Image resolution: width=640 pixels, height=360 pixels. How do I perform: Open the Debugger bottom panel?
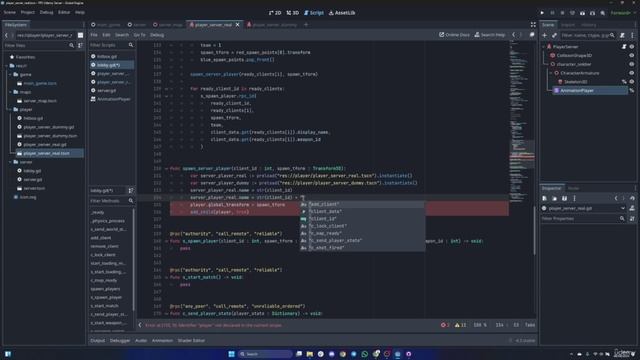pyautogui.click(x=120, y=340)
